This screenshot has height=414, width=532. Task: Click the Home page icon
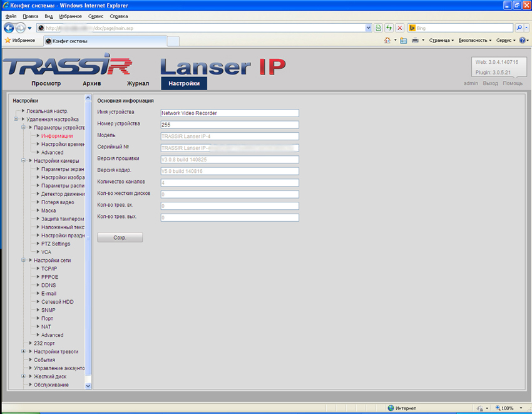(x=387, y=41)
